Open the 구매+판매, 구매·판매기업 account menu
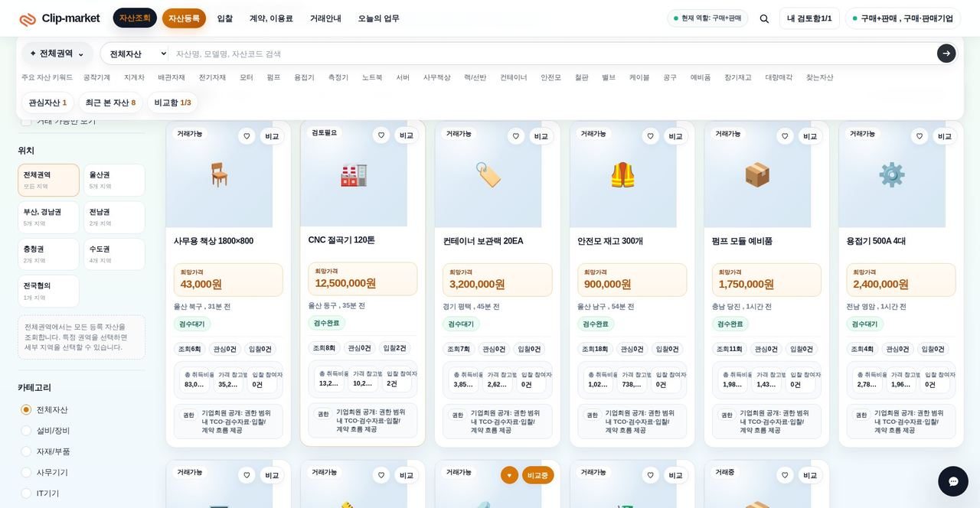The width and height of the screenshot is (980, 508). [903, 18]
